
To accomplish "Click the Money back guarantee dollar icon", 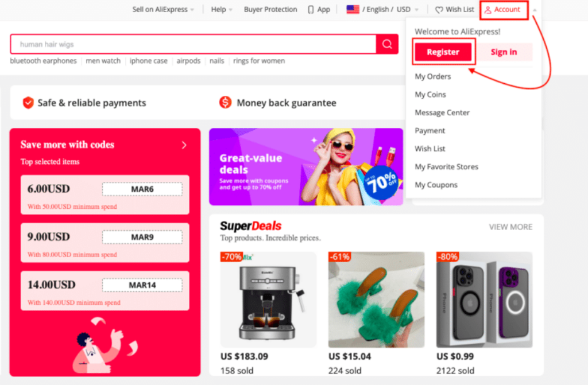I will (x=225, y=102).
